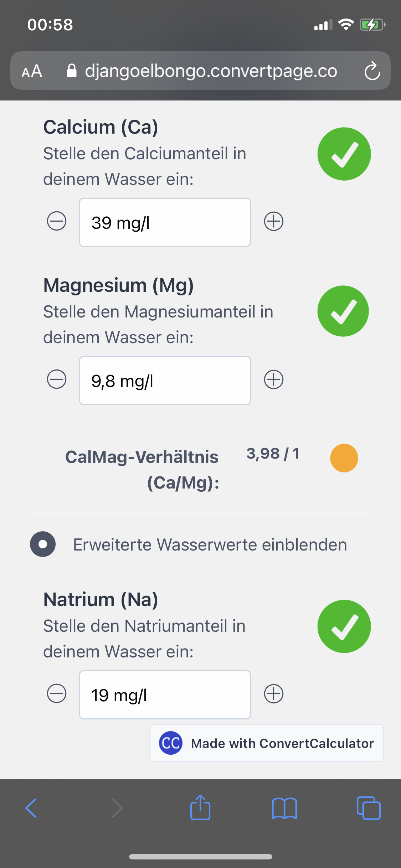Go back with Safari back arrow
The image size is (401, 868).
click(31, 808)
